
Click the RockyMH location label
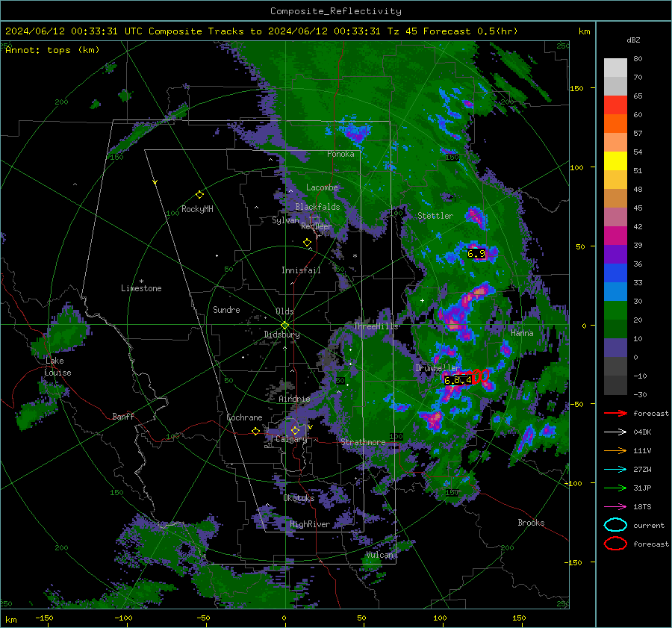click(x=197, y=209)
